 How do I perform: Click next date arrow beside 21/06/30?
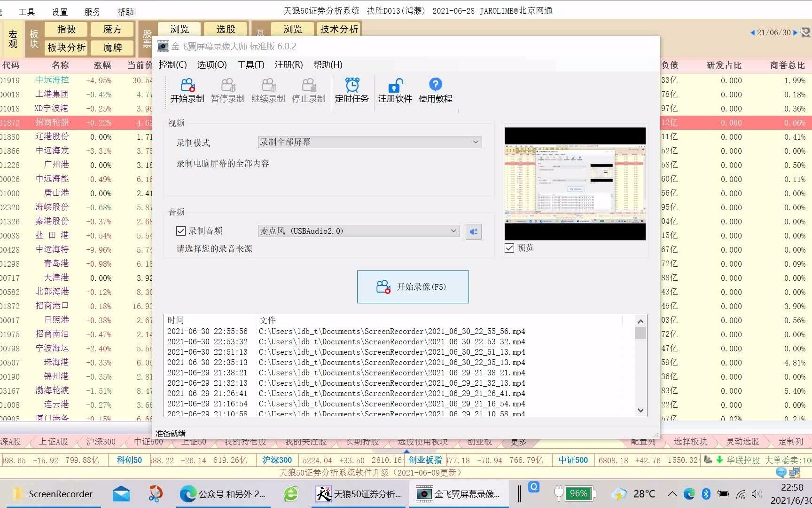click(x=795, y=32)
